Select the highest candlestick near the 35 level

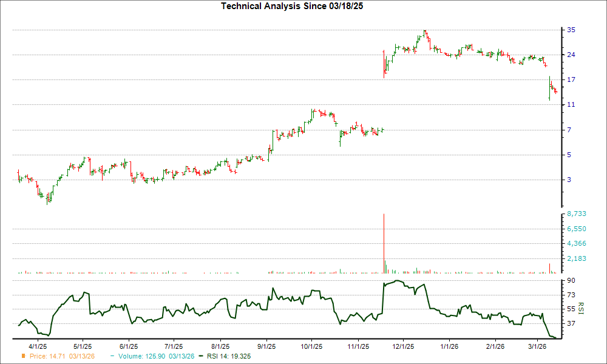click(x=425, y=33)
